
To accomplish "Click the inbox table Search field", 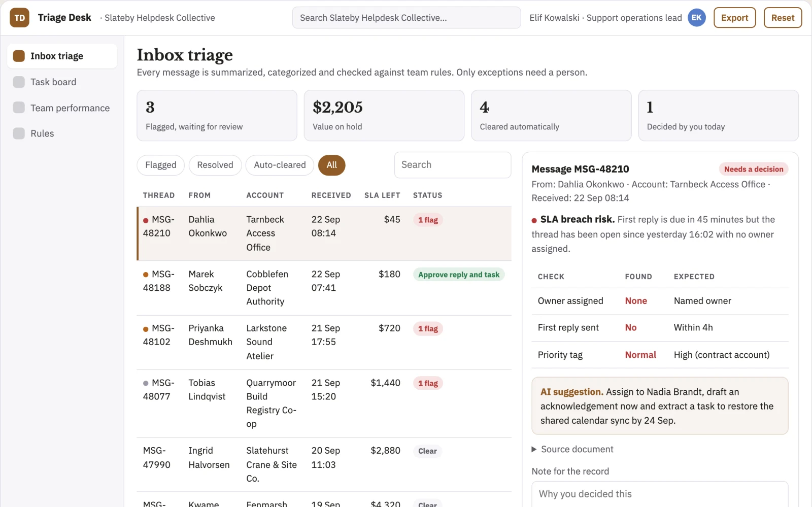I will (453, 165).
